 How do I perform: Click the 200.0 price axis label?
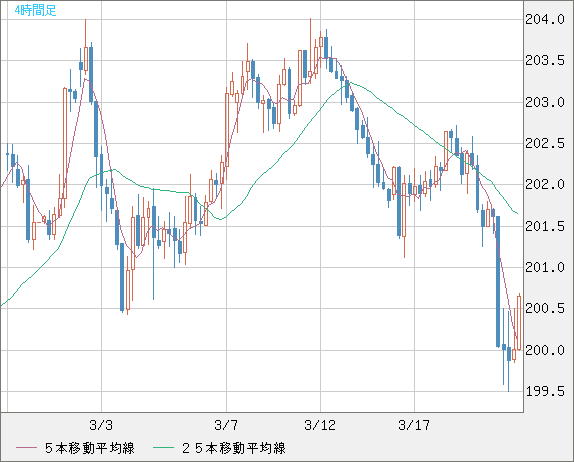545,350
